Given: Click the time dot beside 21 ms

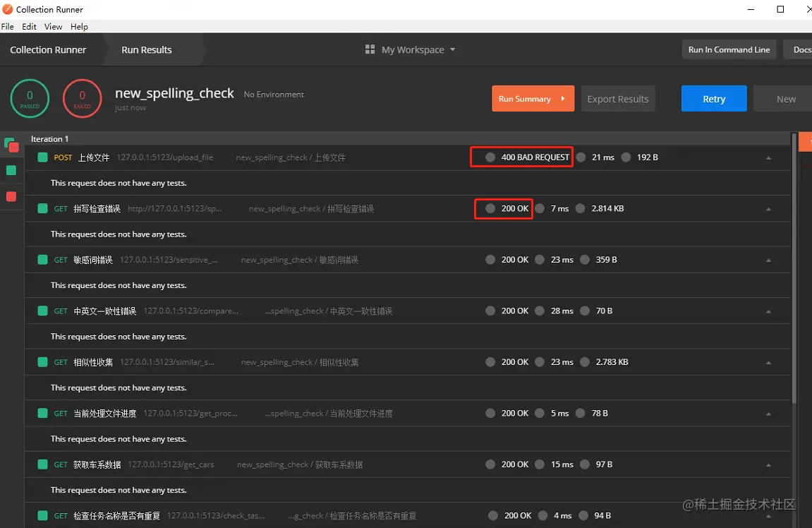Looking at the screenshot, I should (x=581, y=157).
